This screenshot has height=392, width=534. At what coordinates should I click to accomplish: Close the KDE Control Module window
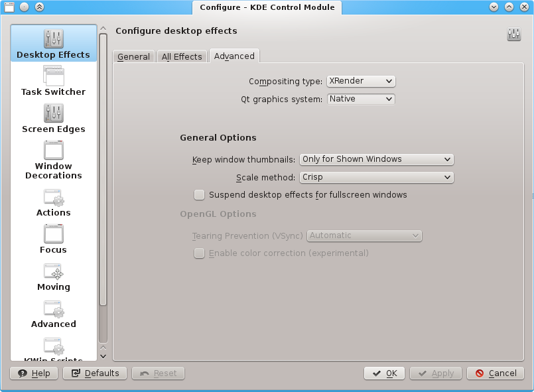pyautogui.click(x=525, y=7)
